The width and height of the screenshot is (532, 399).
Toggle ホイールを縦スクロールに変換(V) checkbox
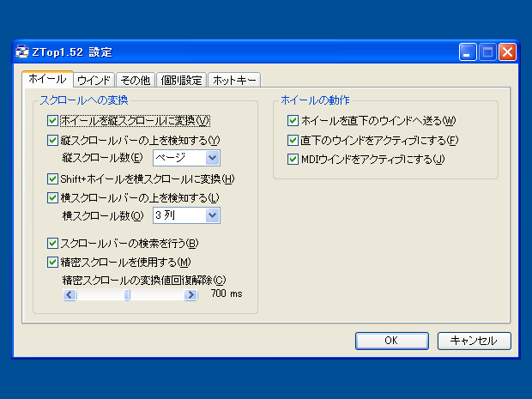(52, 120)
